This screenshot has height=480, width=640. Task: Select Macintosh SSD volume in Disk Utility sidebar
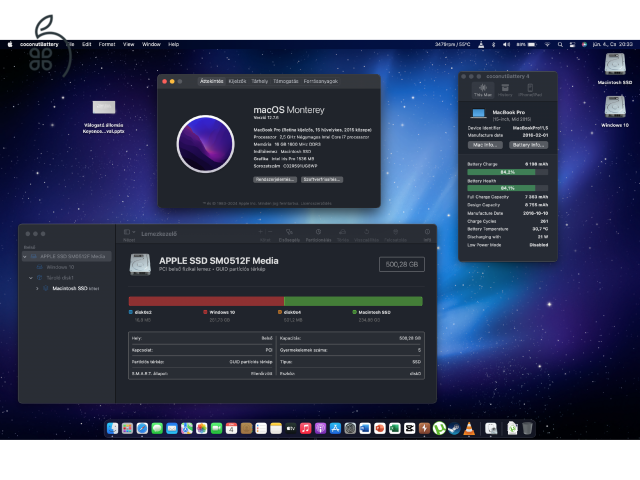(70, 288)
